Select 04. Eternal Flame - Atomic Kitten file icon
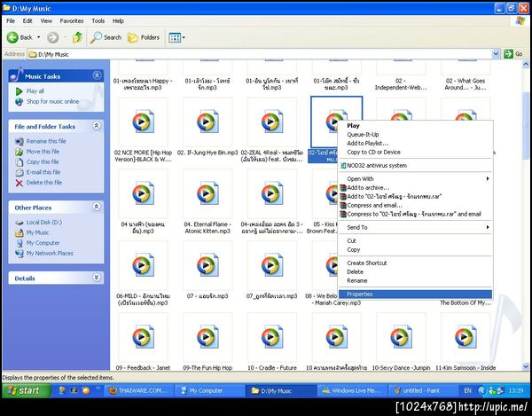The width and height of the screenshot is (532, 416). pyautogui.click(x=207, y=193)
